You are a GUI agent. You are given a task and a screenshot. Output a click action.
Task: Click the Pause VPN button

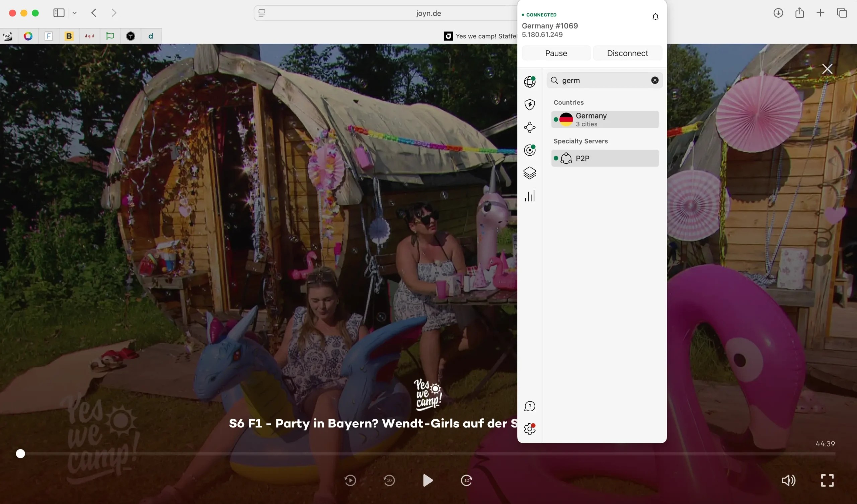coord(556,53)
